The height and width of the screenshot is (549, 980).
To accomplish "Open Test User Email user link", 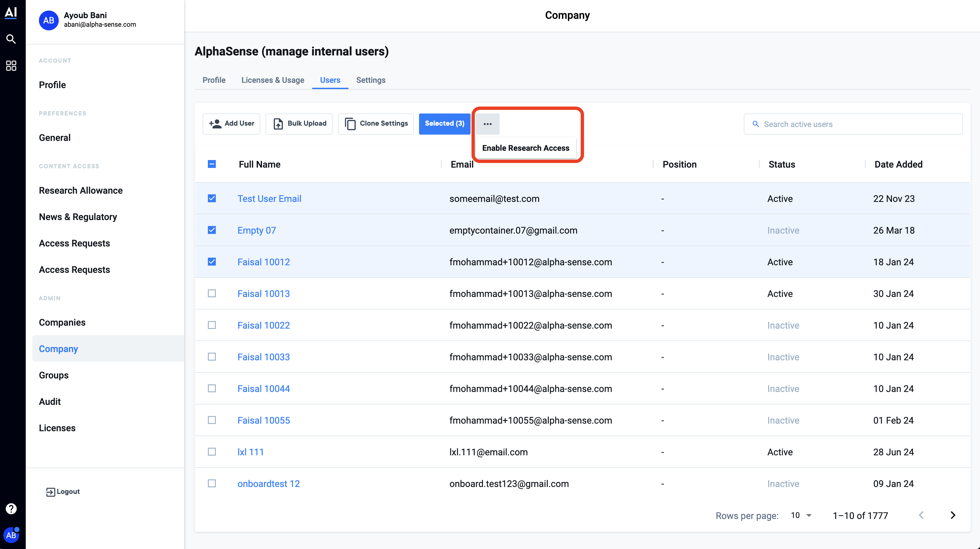I will point(269,199).
